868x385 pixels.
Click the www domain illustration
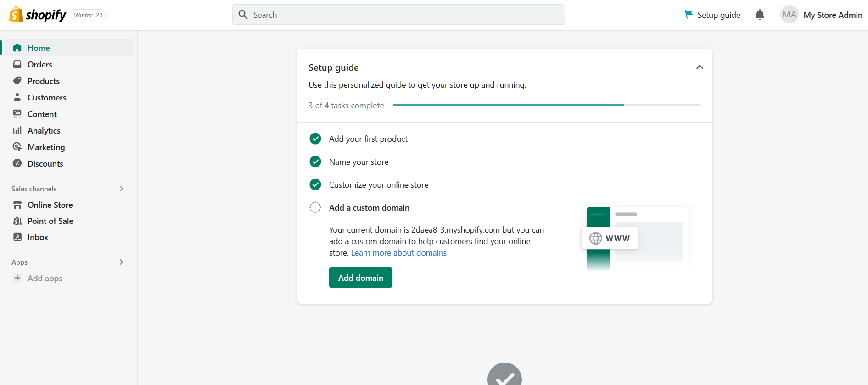click(x=635, y=239)
